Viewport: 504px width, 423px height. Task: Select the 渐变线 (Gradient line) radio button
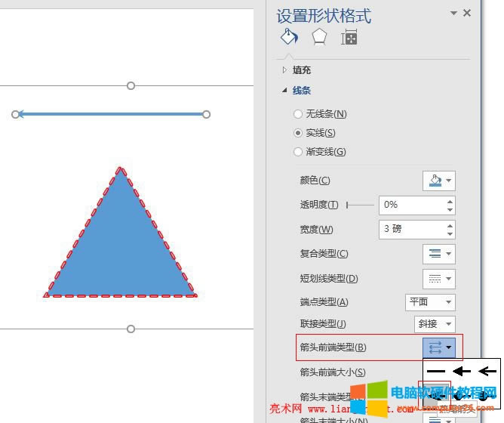pyautogui.click(x=298, y=152)
